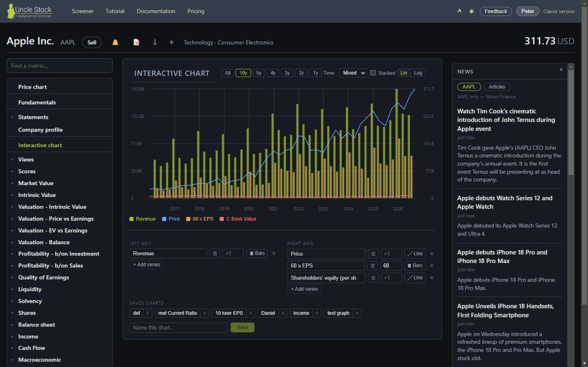Click the caret-up icon in the top bar

pyautogui.click(x=459, y=11)
